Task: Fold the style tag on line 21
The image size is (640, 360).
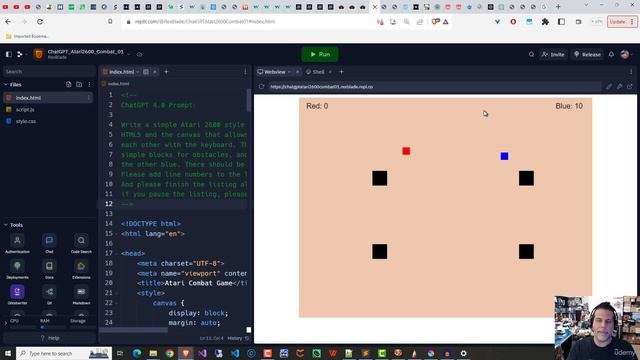Action: click(116, 293)
